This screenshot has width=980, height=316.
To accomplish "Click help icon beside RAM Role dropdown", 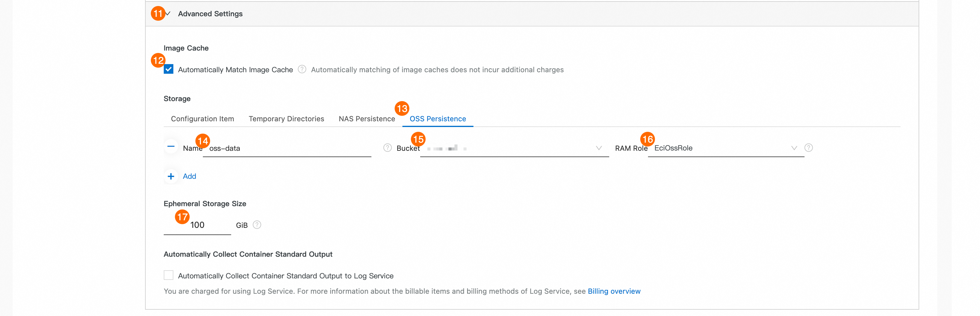I will (808, 148).
